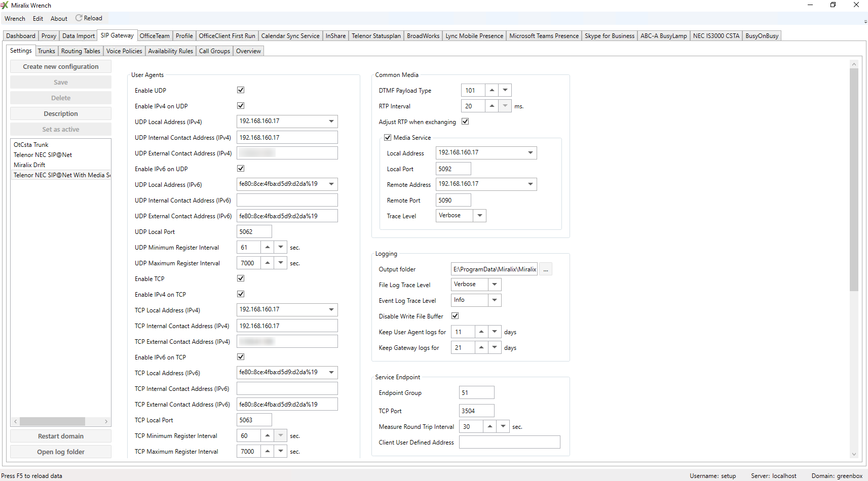Screen dimensions: 868x481
Task: Decrease Measure Round Trip Interval value
Action: 503,427
